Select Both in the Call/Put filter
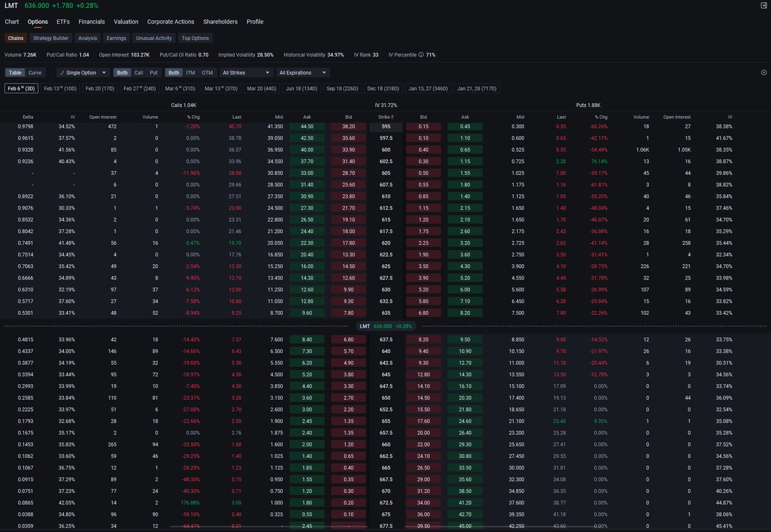Viewport: 771px width, 532px height. tap(122, 73)
